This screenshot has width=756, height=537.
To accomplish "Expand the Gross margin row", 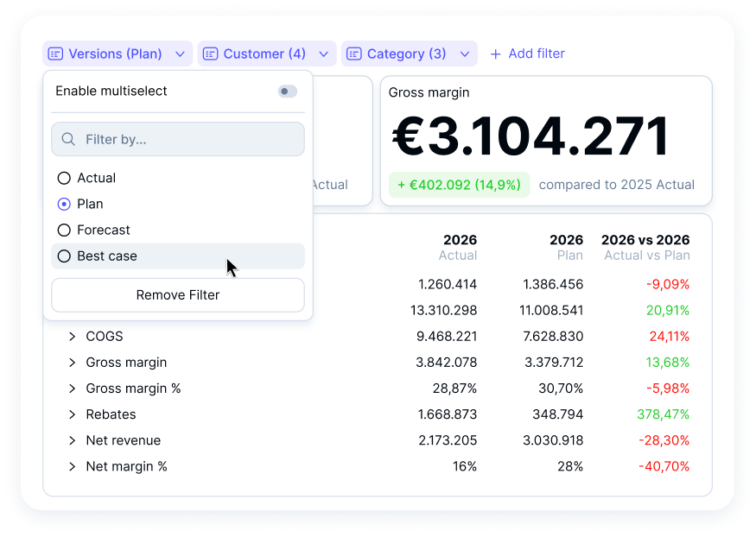I will [x=73, y=363].
